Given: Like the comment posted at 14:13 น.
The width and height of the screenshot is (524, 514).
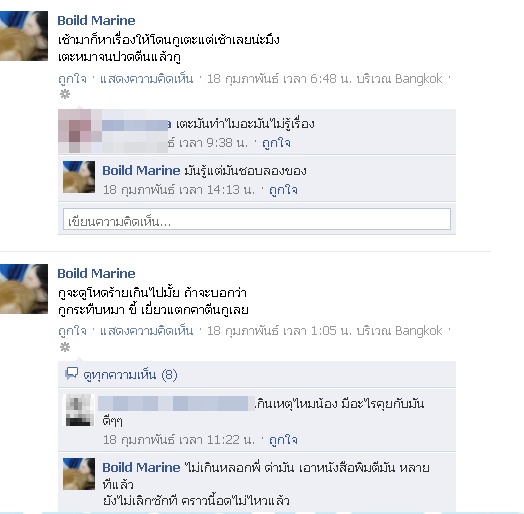Looking at the screenshot, I should (283, 190).
